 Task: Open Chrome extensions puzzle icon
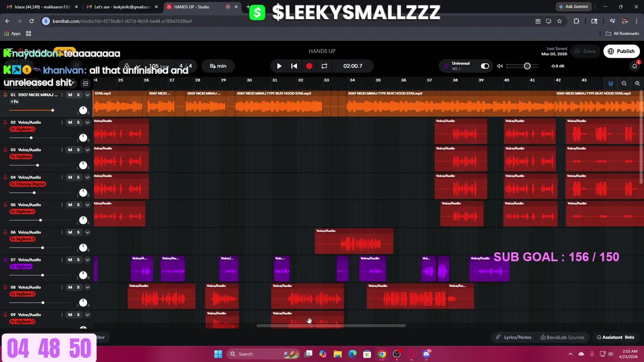point(577,21)
